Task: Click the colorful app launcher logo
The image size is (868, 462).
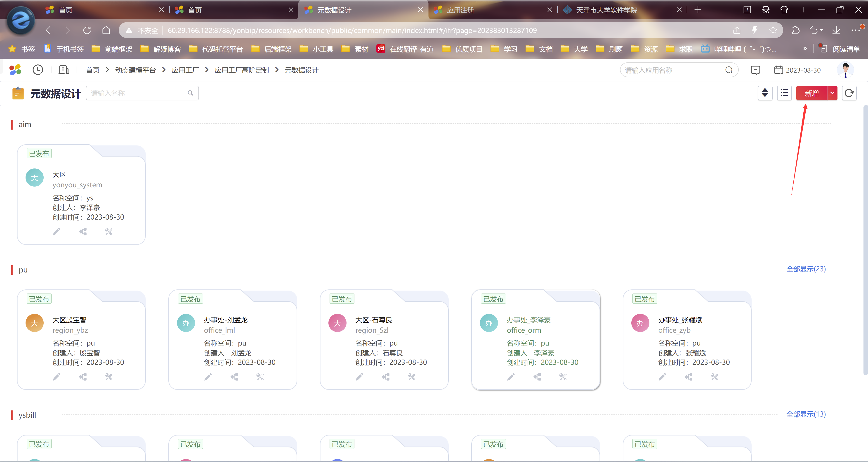Action: [15, 70]
